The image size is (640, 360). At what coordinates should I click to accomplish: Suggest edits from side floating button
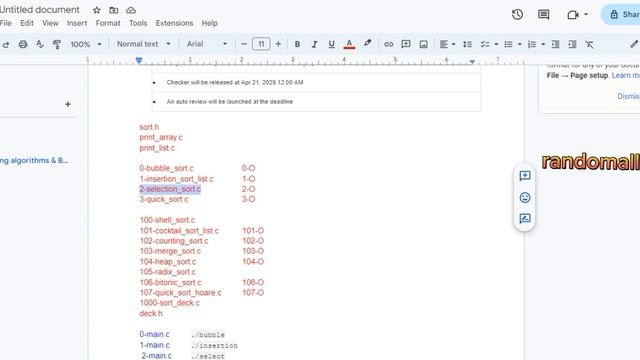(525, 219)
